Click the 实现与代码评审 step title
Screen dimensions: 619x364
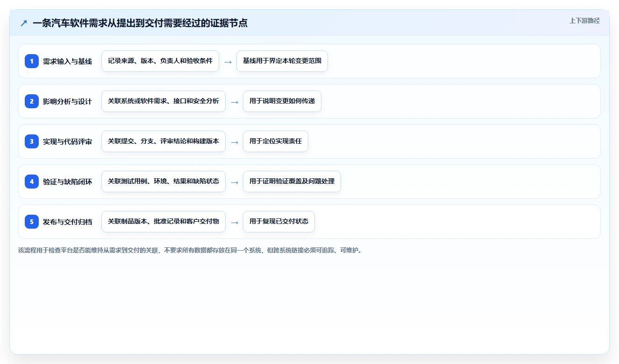67,141
